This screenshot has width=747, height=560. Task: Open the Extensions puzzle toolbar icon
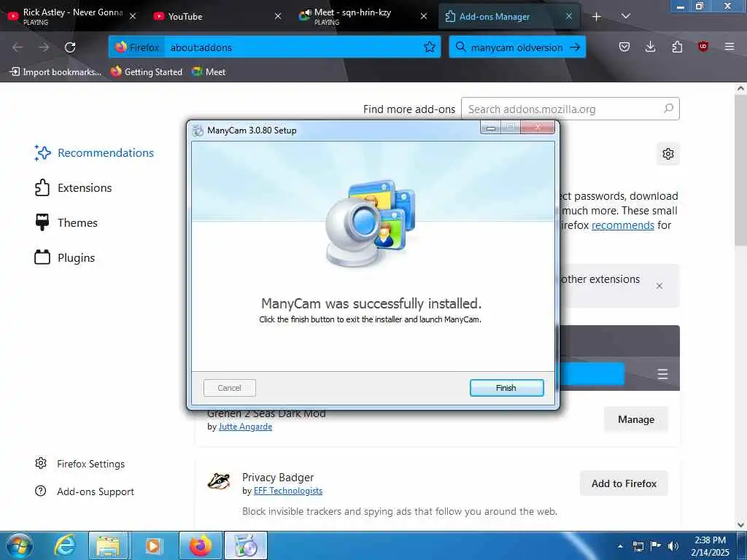677,47
